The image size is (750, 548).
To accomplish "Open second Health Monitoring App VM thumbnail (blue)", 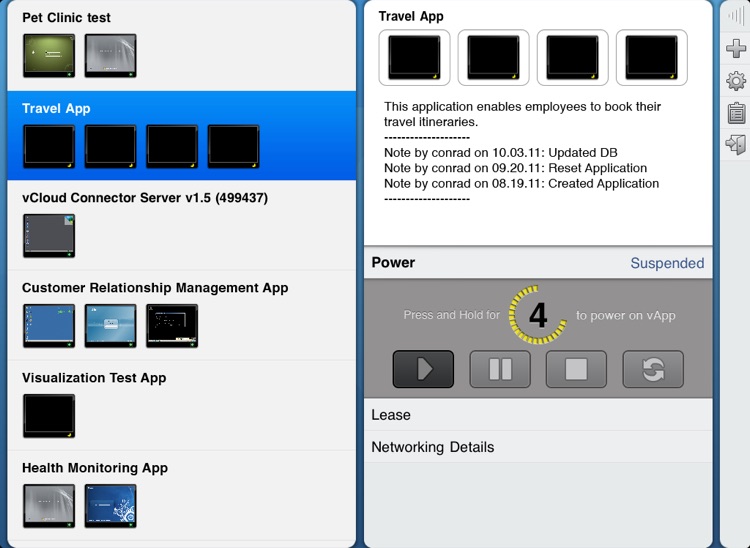I will [110, 506].
